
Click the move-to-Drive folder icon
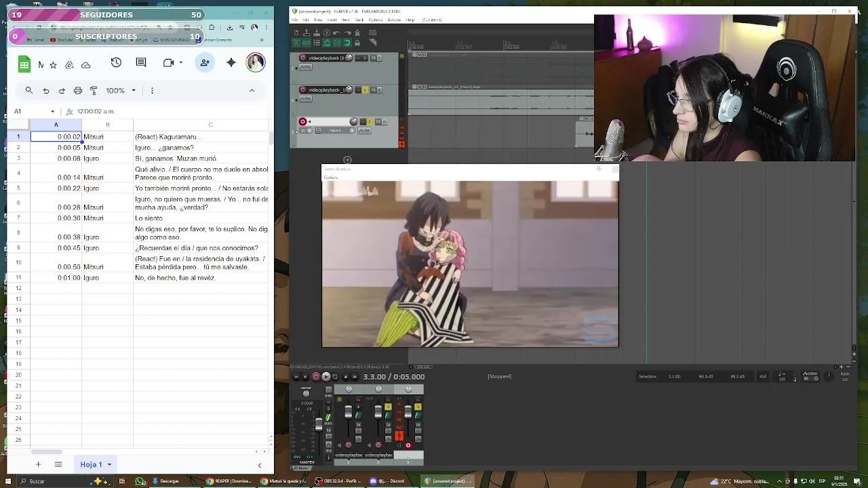[69, 65]
